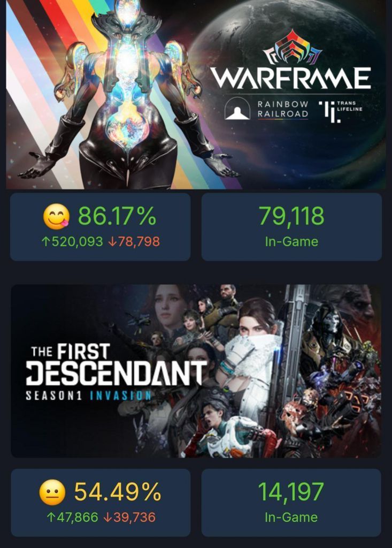The width and height of the screenshot is (392, 548).
Task: Open the Warframe game banner
Action: click(196, 94)
